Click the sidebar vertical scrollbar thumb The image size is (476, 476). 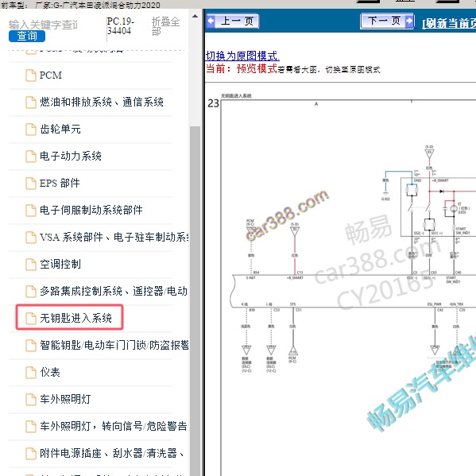pos(195,300)
